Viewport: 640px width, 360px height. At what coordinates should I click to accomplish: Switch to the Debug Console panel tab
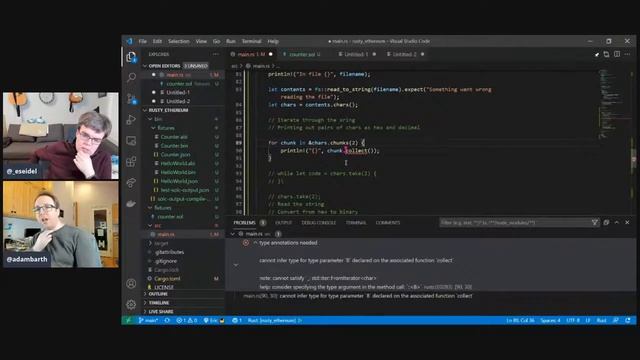(318, 223)
